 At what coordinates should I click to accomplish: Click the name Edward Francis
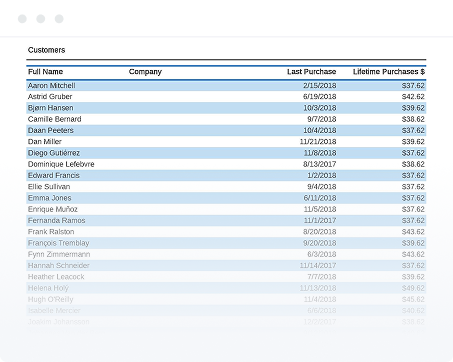pyautogui.click(x=54, y=175)
